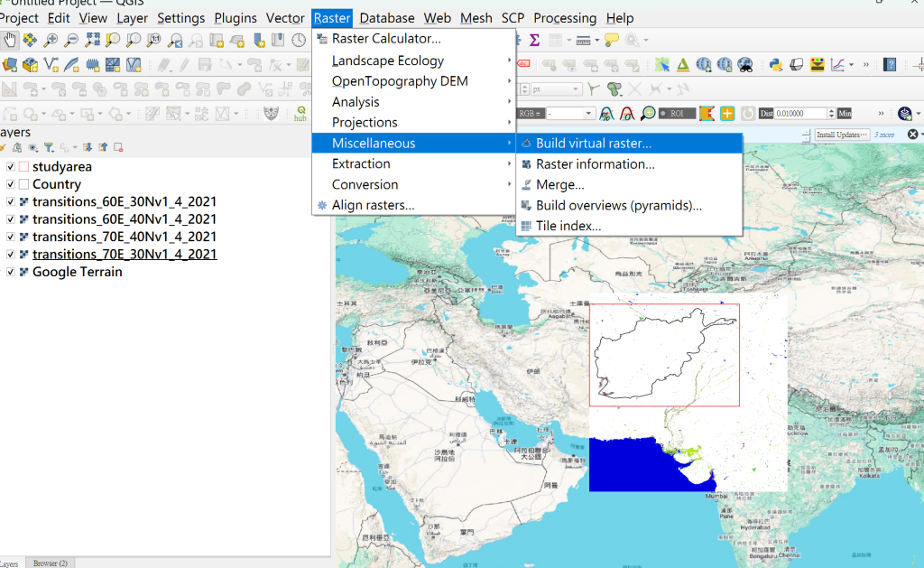924x568 pixels.
Task: Click the New Mesh Layer icon
Action: (x=113, y=64)
